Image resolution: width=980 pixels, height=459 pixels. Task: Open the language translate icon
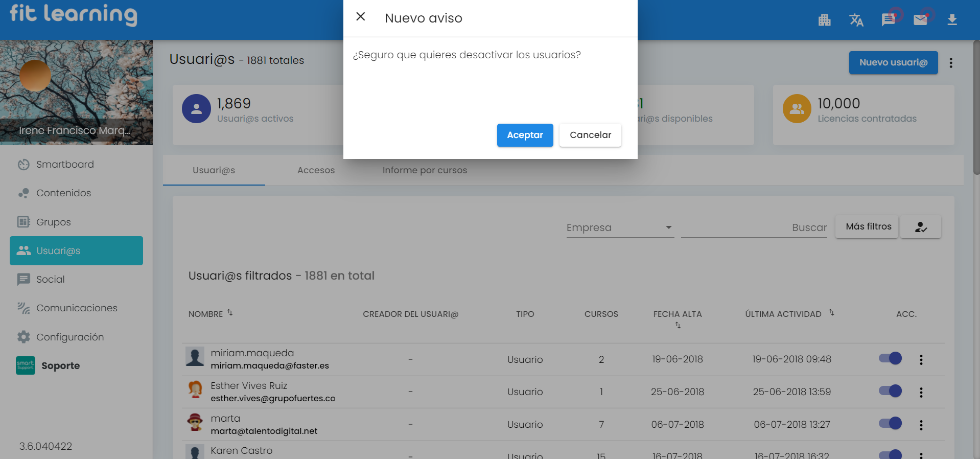(856, 20)
